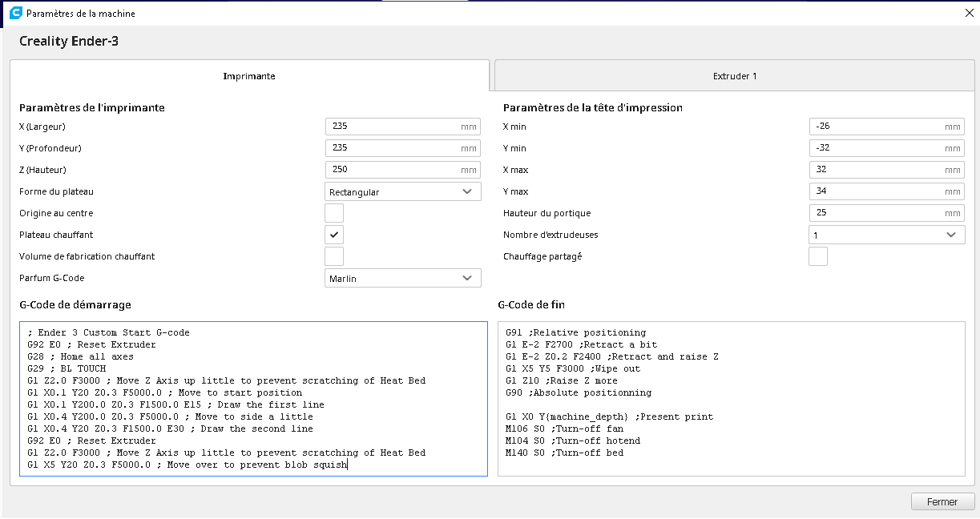Click the Y (Profondeur) value field
This screenshot has height=519, width=980.
(403, 148)
